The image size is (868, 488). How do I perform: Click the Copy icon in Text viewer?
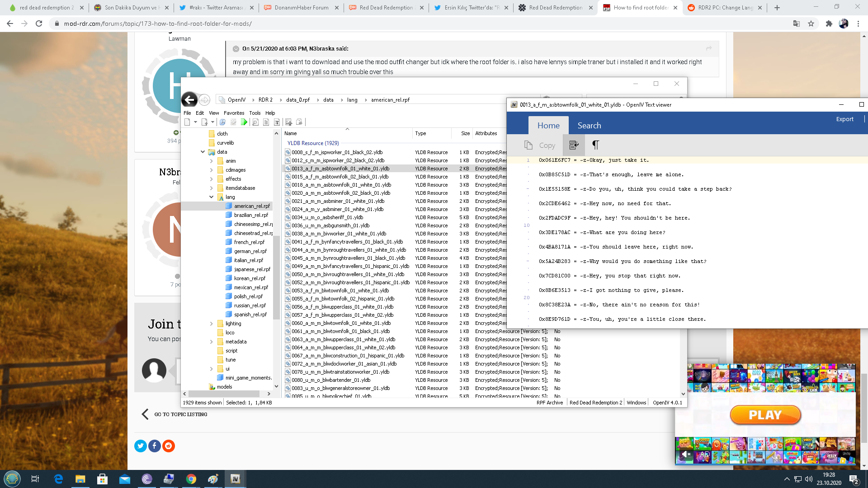click(528, 145)
